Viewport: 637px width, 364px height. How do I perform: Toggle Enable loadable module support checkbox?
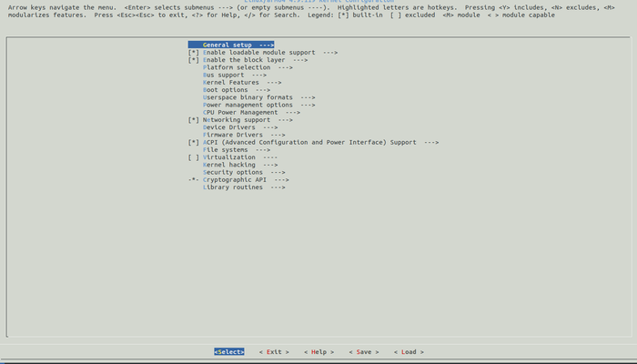[x=194, y=53]
